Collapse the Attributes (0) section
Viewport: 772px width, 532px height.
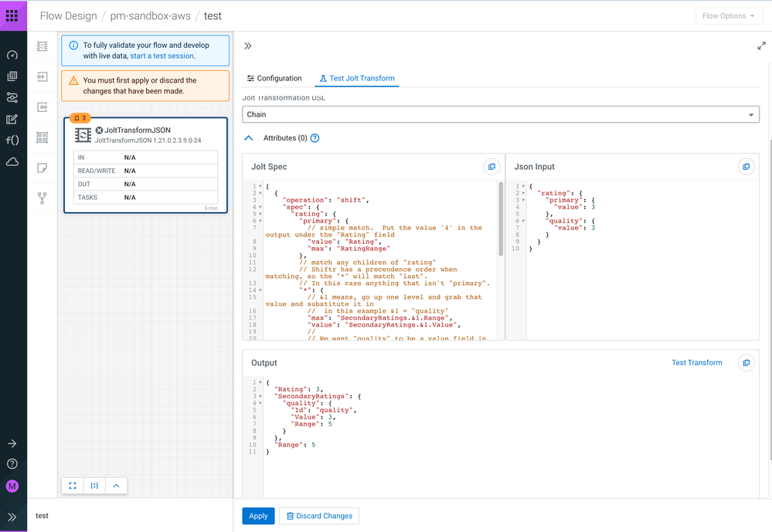249,138
